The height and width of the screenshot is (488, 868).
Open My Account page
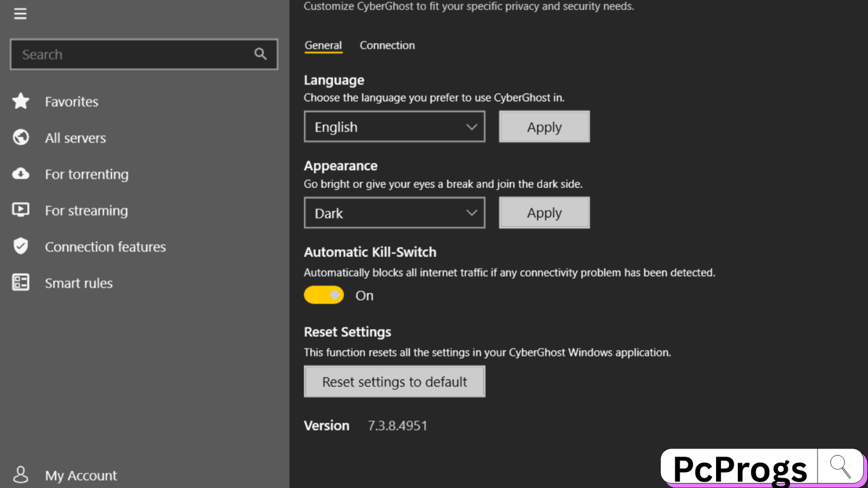(81, 476)
